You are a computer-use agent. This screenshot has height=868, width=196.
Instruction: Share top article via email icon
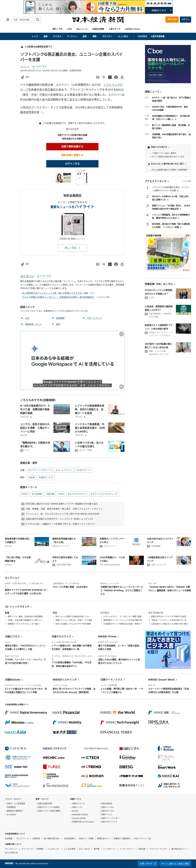click(x=98, y=77)
